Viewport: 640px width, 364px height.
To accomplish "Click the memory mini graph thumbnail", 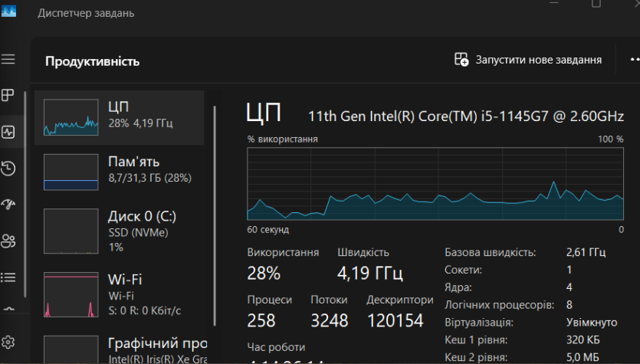I will [71, 172].
